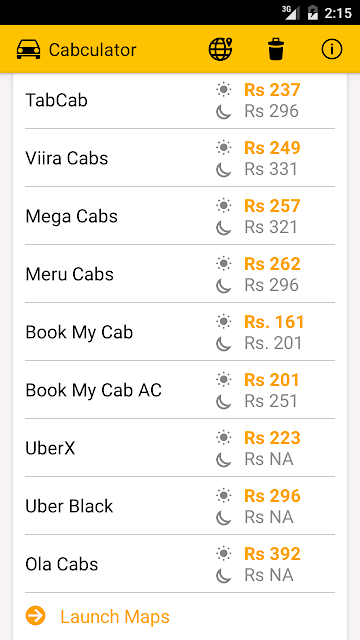The height and width of the screenshot is (640, 360).
Task: Click the Launch Maps arrow icon
Action: (36, 616)
